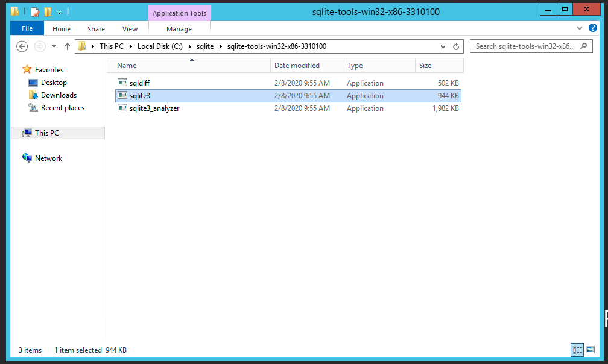Open the Home ribbon tab
Viewport: 608px width, 364px height.
coord(62,29)
